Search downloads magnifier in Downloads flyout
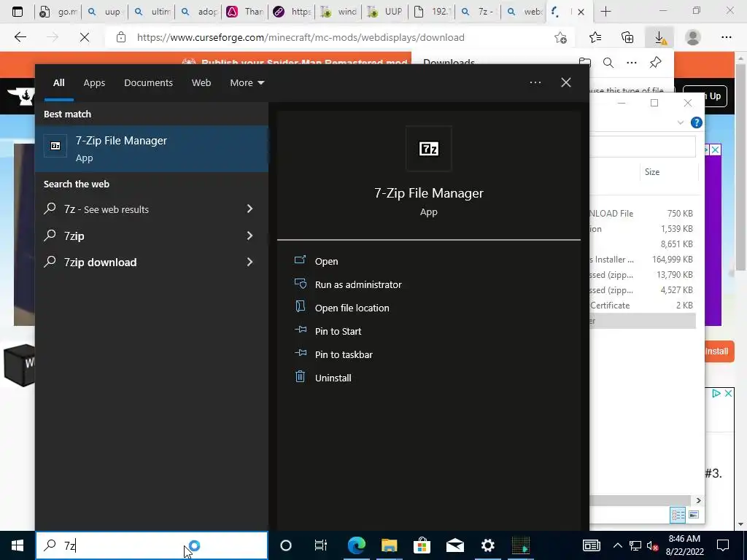747x560 pixels. (x=608, y=63)
